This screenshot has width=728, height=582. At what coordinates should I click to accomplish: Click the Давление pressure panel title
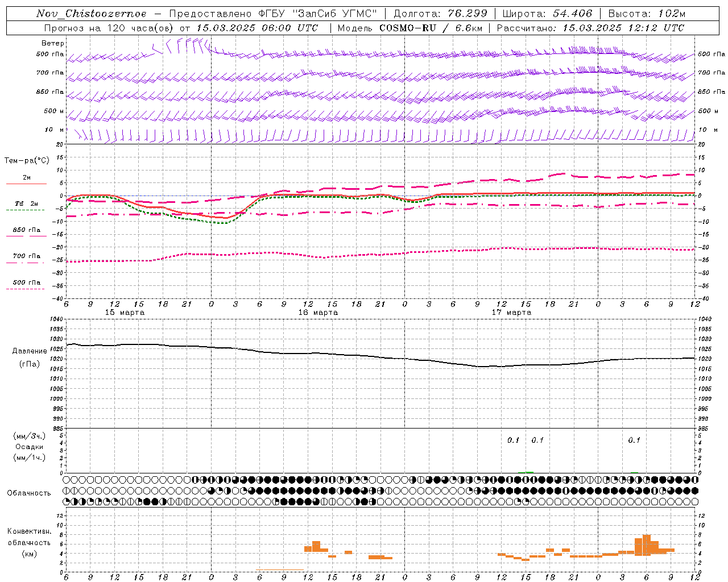[x=30, y=351]
